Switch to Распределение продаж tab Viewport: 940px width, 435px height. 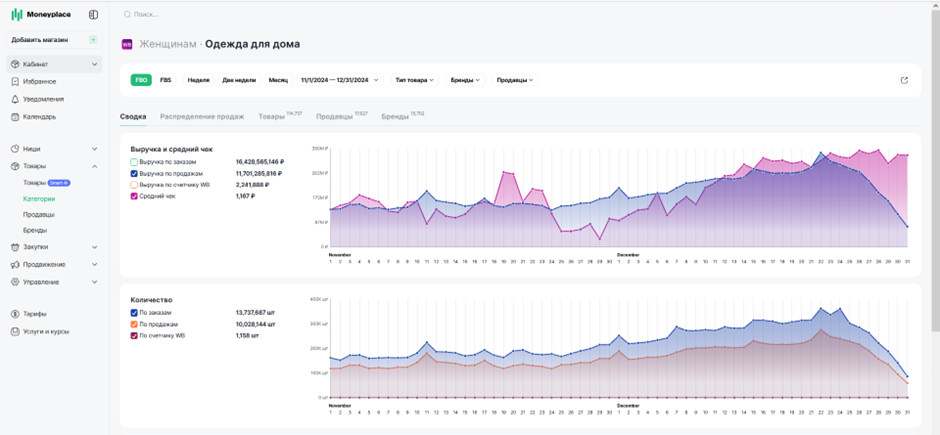coord(202,117)
